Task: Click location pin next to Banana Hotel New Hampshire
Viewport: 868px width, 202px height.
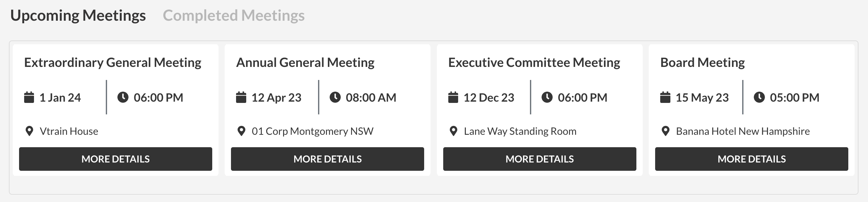Action: click(x=666, y=131)
